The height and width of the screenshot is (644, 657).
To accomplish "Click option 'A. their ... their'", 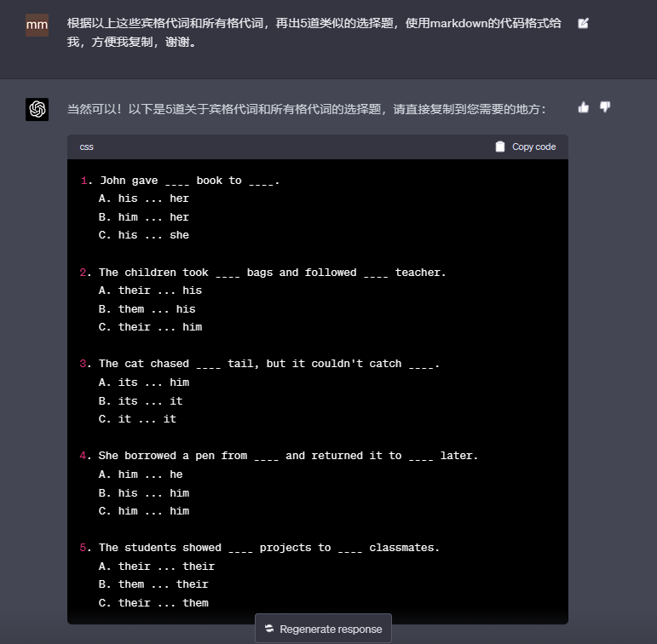I will click(157, 566).
